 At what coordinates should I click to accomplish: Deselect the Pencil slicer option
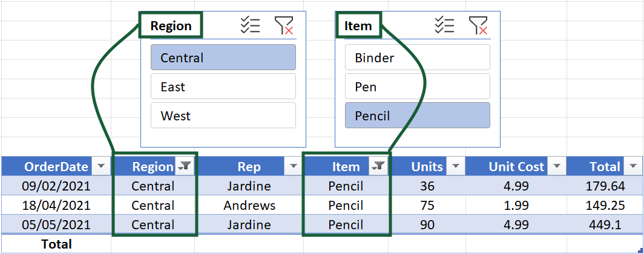tap(417, 116)
